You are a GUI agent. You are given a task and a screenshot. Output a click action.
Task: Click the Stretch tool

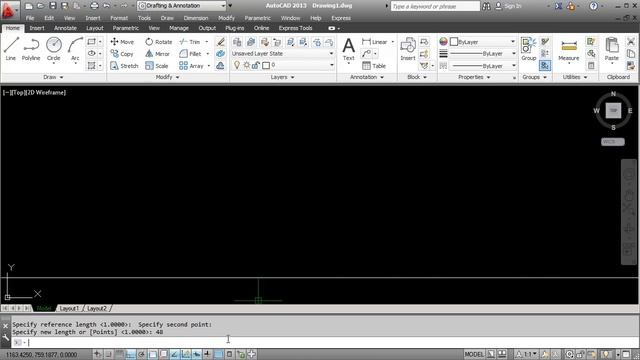124,66
